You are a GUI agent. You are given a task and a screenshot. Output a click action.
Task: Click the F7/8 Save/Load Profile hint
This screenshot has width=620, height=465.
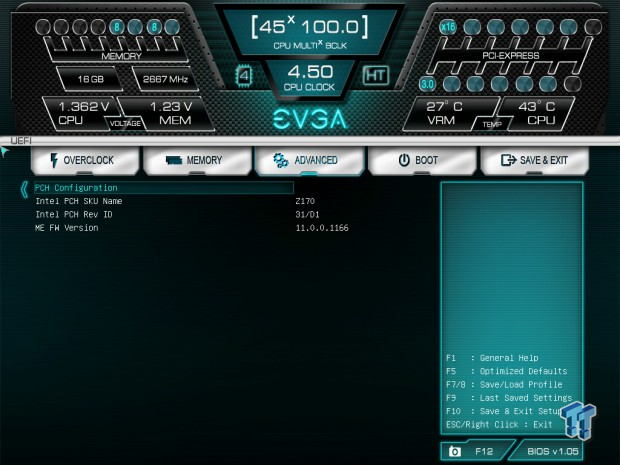pos(504,384)
